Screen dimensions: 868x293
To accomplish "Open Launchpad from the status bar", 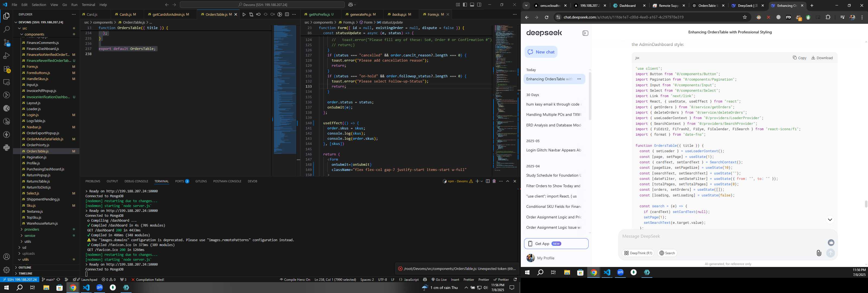I will tap(87, 280).
